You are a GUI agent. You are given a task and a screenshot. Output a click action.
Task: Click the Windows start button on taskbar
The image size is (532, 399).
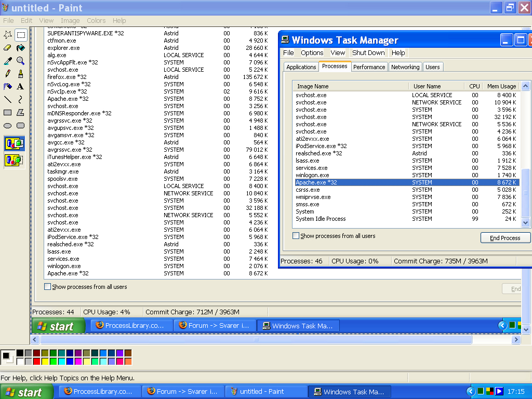[27, 392]
